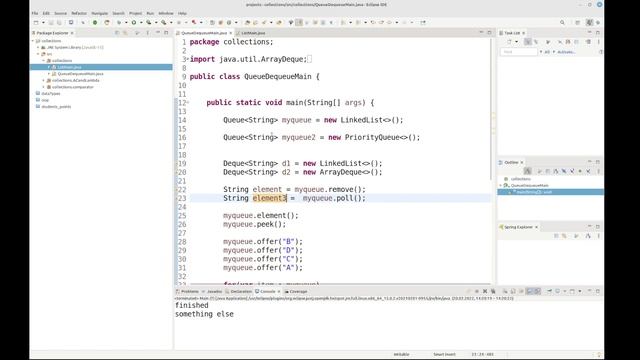Maximize the editor area

click(489, 33)
